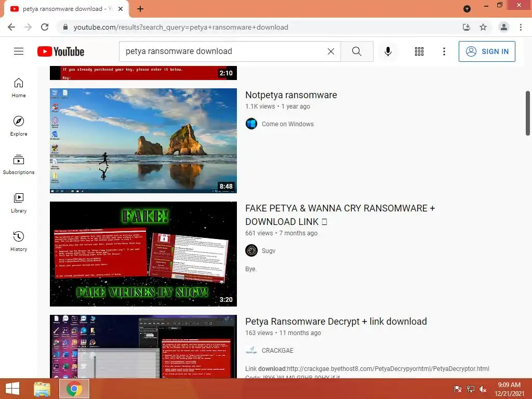Open History in the sidebar
This screenshot has width=532, height=399.
point(19,241)
